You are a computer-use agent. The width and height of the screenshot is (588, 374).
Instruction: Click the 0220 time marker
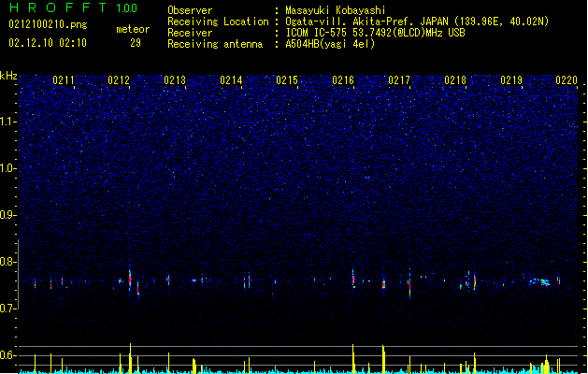point(566,80)
